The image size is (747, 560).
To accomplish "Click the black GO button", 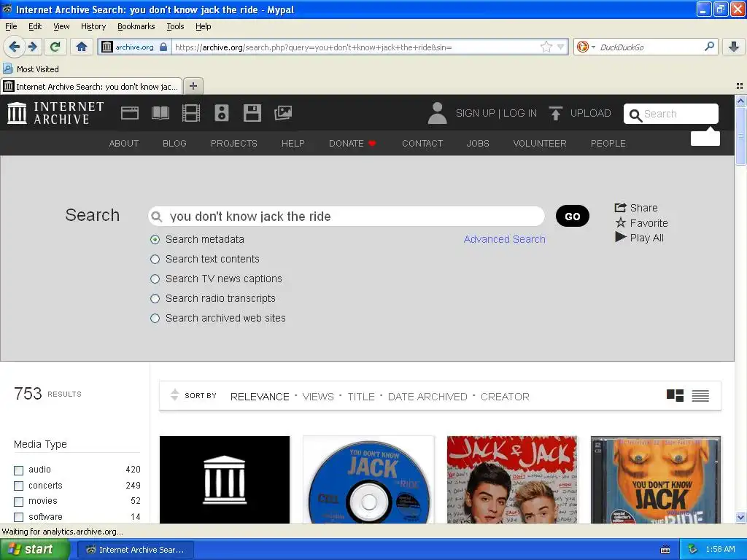I will [x=572, y=216].
